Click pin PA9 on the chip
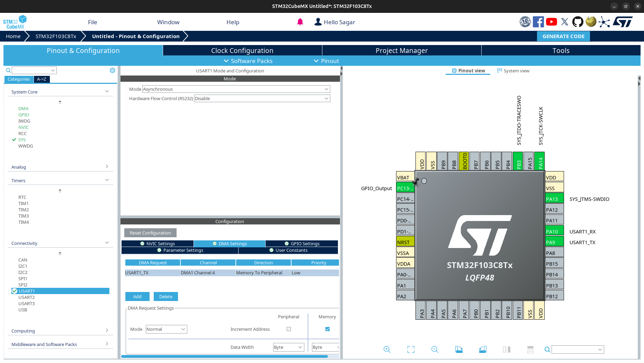Screen dimensions: 644x363 pos(554,242)
